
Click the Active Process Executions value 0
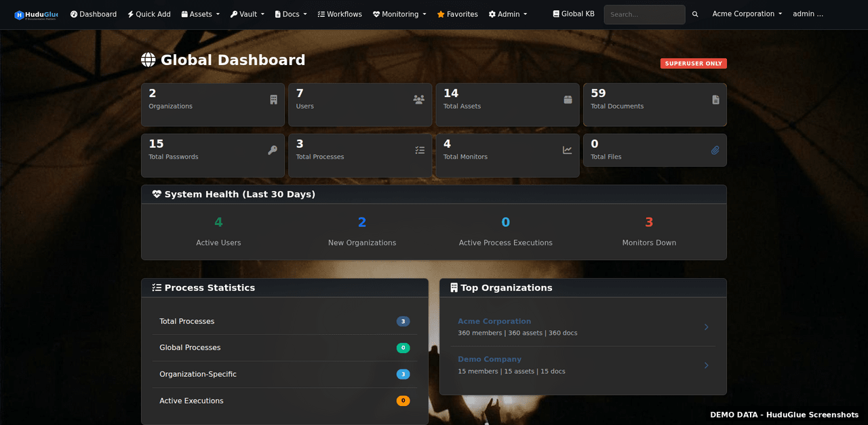(506, 222)
